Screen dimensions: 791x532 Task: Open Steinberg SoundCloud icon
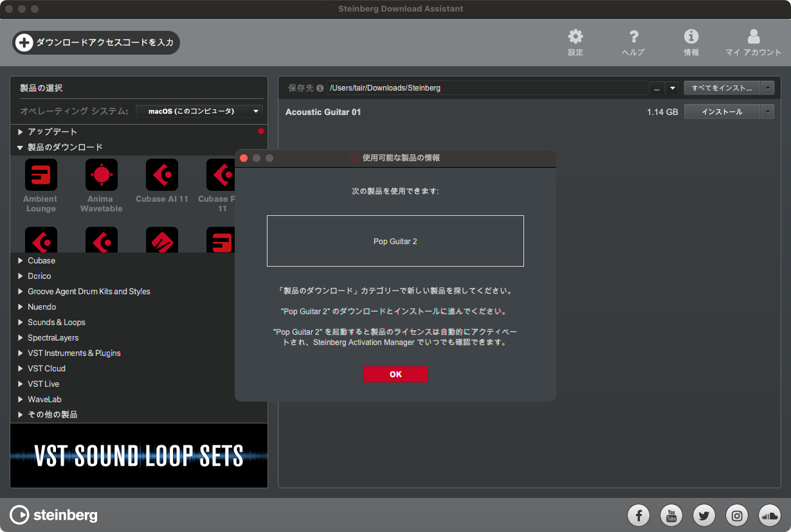[770, 515]
